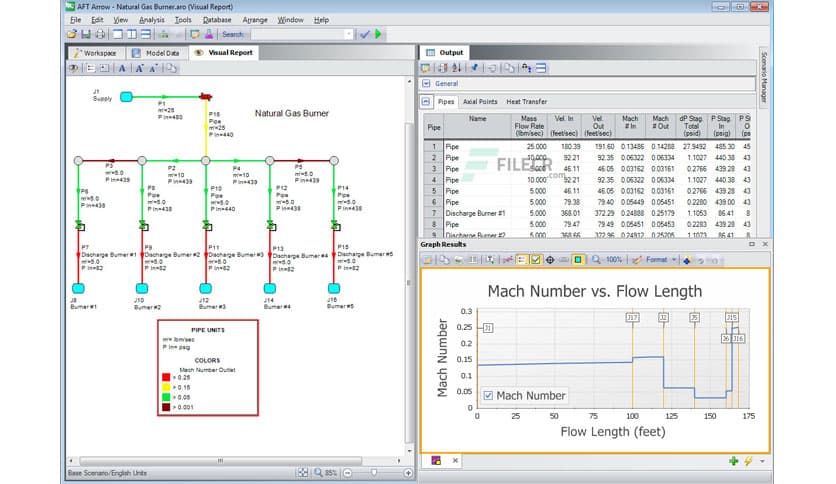The image size is (836, 484).
Task: Select the J1 Supply junction in Visual Report
Action: click(x=126, y=96)
